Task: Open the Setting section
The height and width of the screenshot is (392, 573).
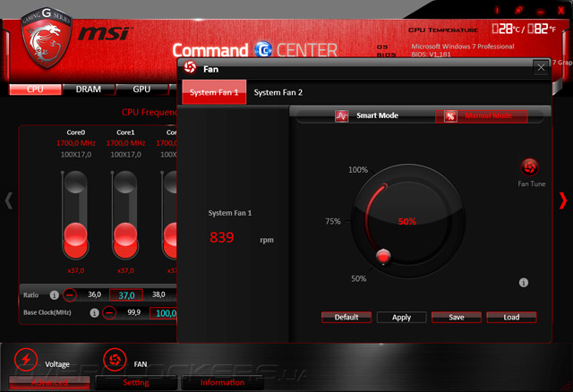Action: [136, 382]
